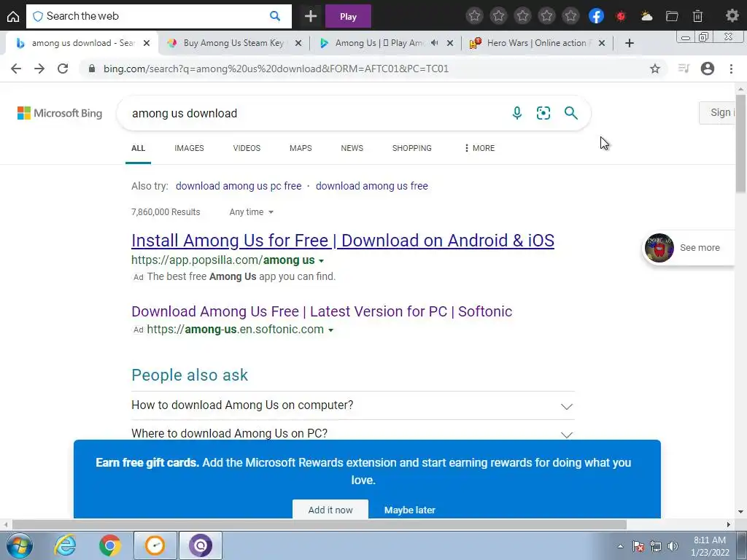
Task: Select the first empty star bookmark slot
Action: 474,16
